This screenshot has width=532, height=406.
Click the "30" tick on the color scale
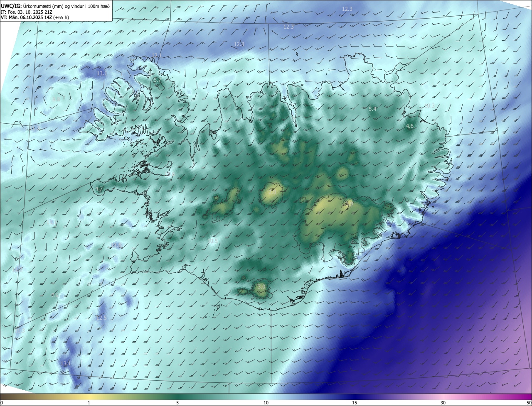click(x=443, y=403)
